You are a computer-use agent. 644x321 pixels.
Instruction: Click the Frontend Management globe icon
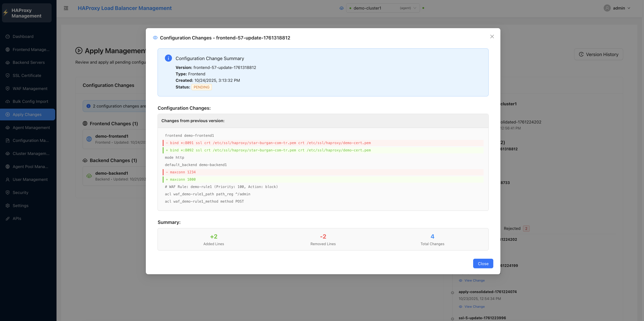point(8,49)
